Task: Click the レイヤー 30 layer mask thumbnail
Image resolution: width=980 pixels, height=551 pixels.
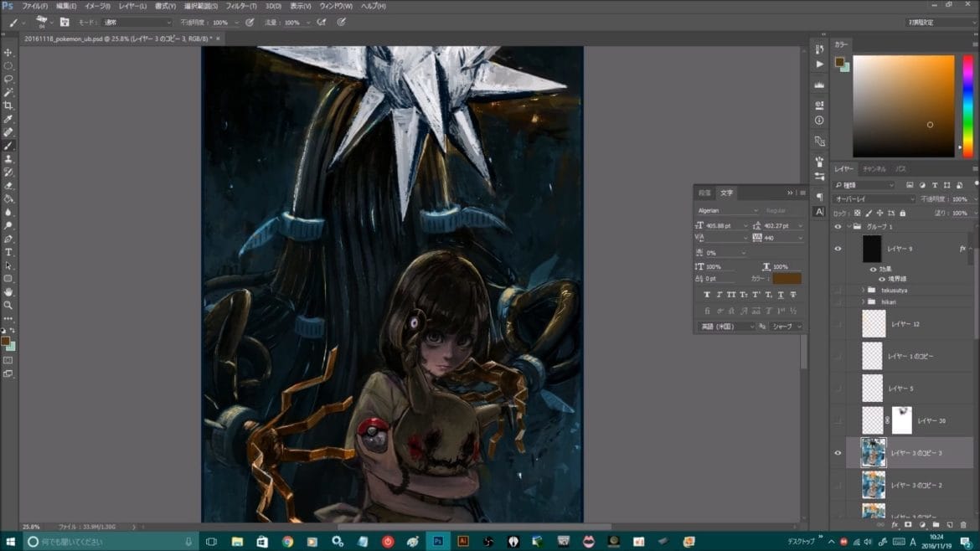Action: pyautogui.click(x=901, y=420)
